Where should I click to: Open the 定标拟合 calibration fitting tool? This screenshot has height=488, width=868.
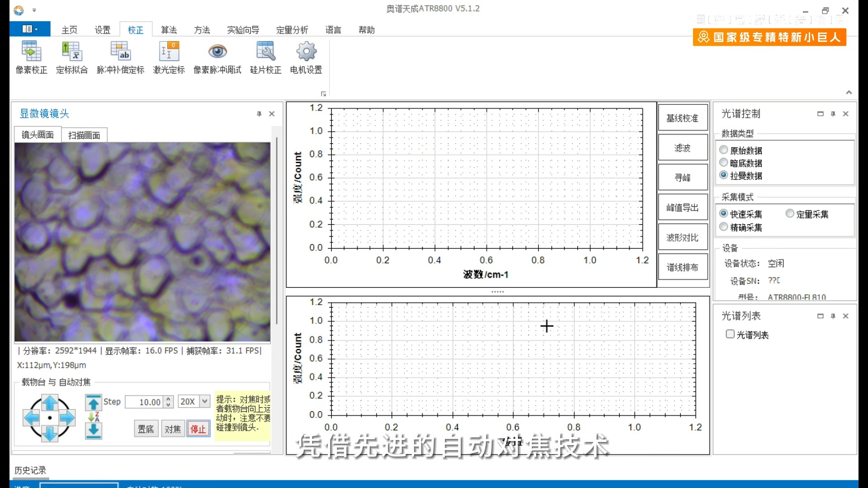[71, 58]
